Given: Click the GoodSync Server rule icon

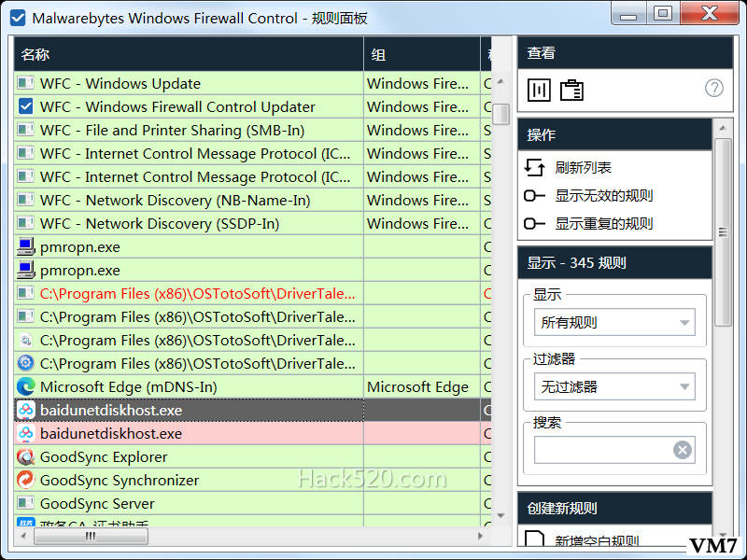Looking at the screenshot, I should (x=26, y=503).
